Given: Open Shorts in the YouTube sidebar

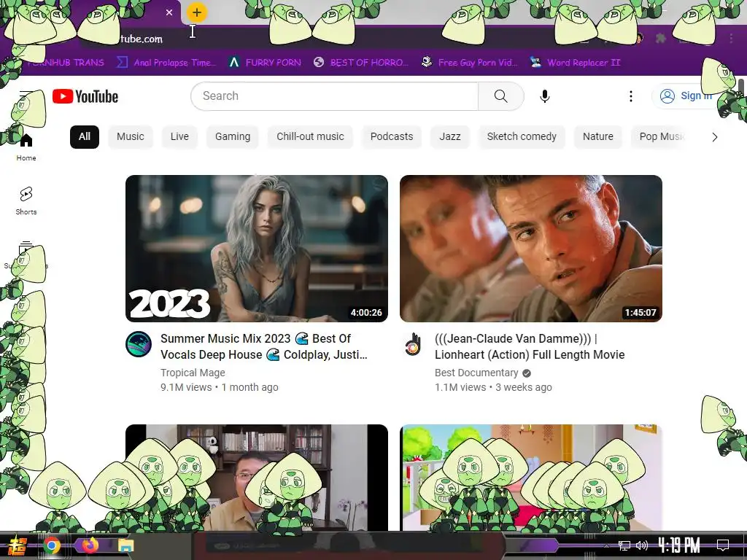Looking at the screenshot, I should click(x=26, y=201).
